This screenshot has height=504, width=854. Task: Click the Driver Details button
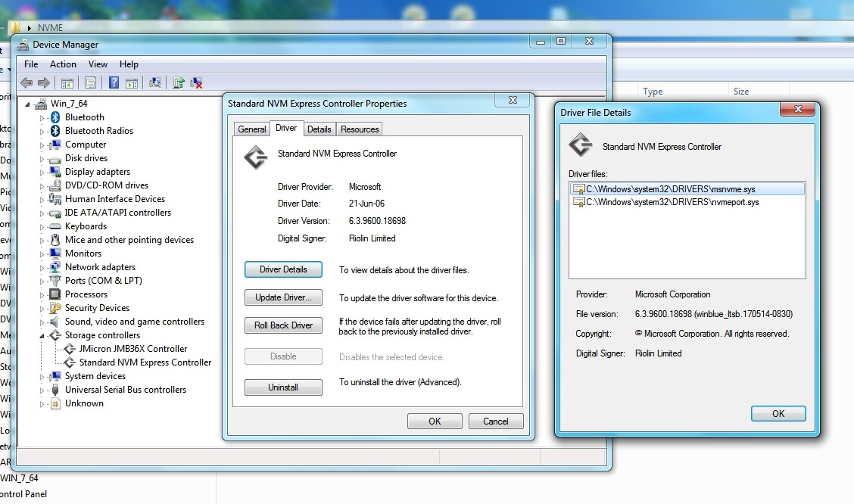click(282, 269)
